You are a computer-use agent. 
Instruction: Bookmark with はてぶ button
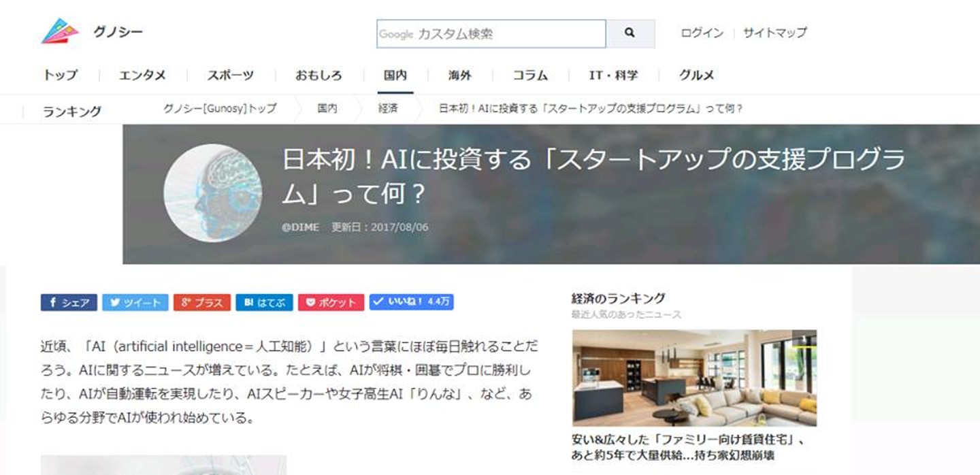click(264, 303)
